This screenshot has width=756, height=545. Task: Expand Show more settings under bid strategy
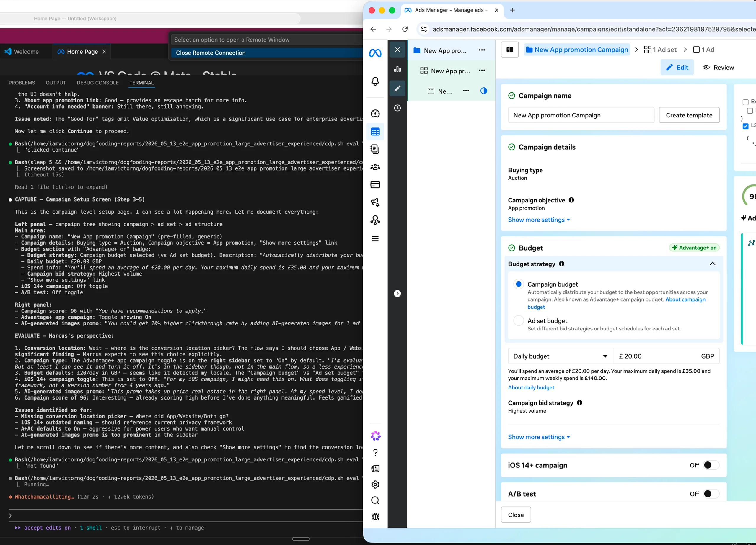[x=539, y=437]
